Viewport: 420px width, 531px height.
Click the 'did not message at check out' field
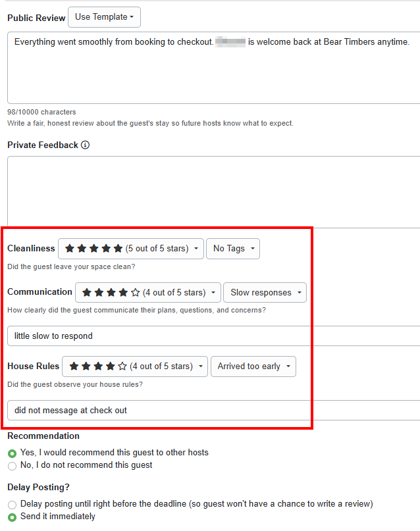pyautogui.click(x=158, y=410)
